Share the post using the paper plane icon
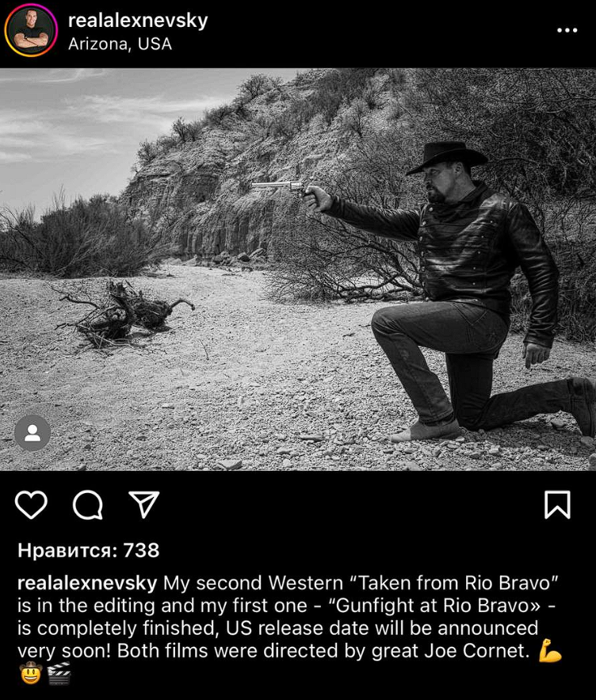 click(143, 504)
